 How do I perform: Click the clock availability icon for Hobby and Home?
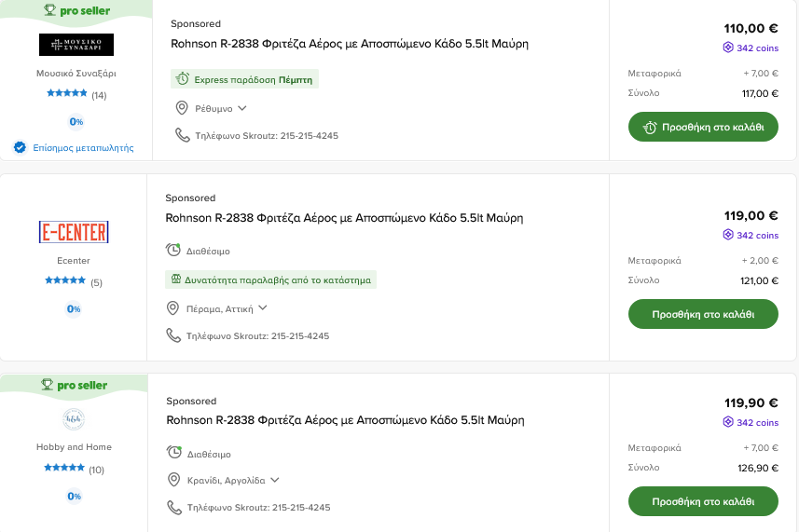pyautogui.click(x=174, y=453)
